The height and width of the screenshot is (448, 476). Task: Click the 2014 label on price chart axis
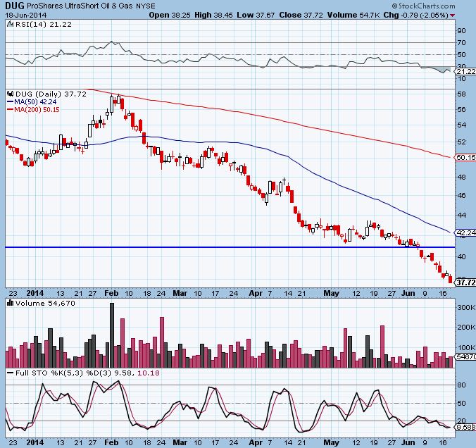(35, 294)
